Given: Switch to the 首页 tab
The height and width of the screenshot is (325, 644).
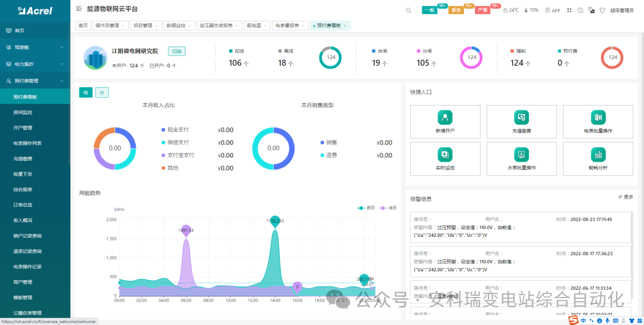Looking at the screenshot, I should point(83,26).
